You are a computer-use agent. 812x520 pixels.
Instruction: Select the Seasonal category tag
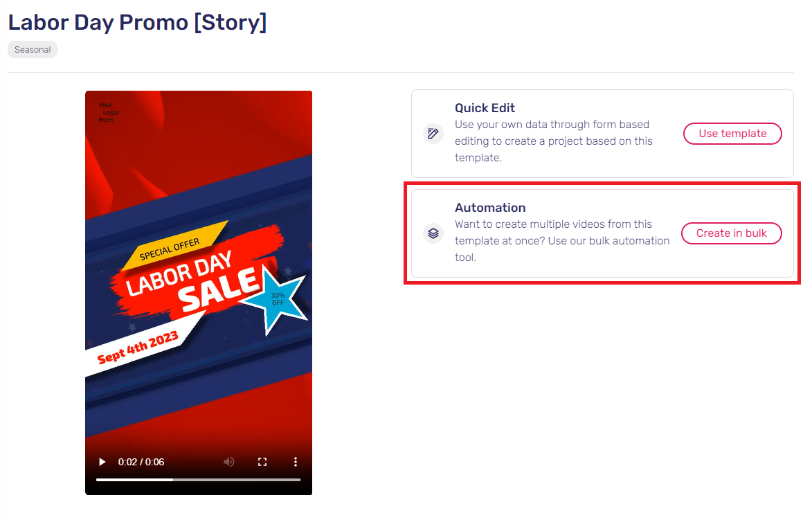[33, 50]
